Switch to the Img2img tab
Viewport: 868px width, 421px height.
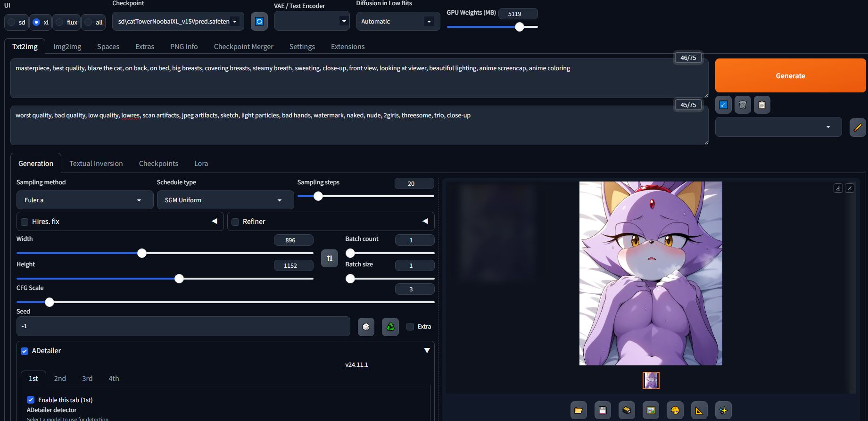pyautogui.click(x=67, y=47)
